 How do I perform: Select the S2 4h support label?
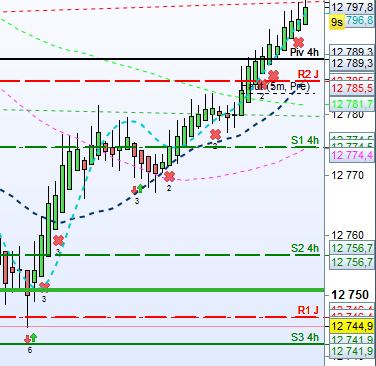click(305, 248)
